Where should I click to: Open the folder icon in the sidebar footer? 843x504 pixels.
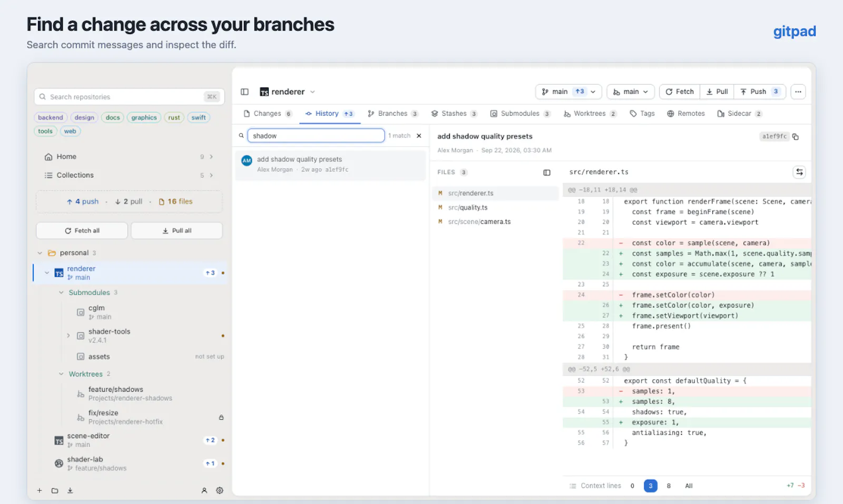coord(55,490)
